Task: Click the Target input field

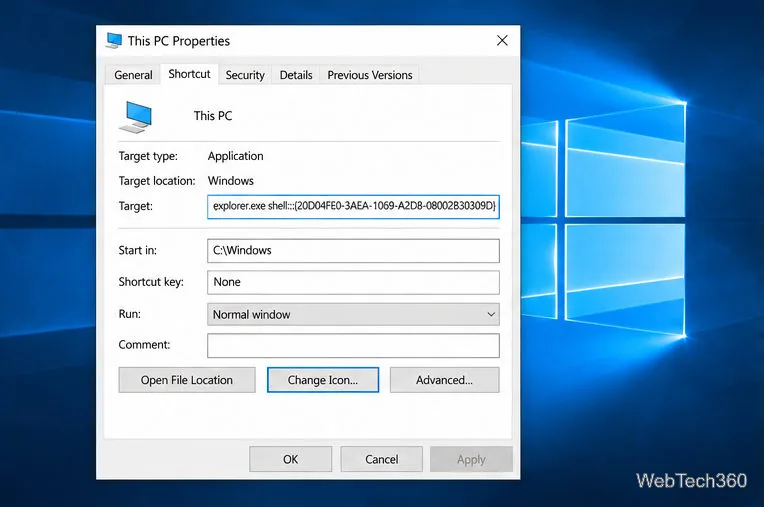Action: [353, 207]
